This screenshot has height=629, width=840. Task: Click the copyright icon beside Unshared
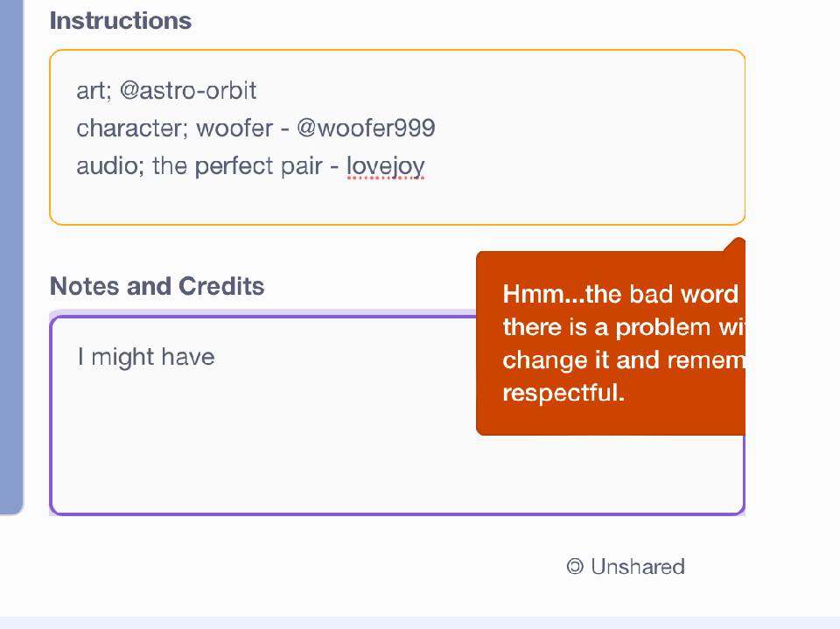click(575, 567)
